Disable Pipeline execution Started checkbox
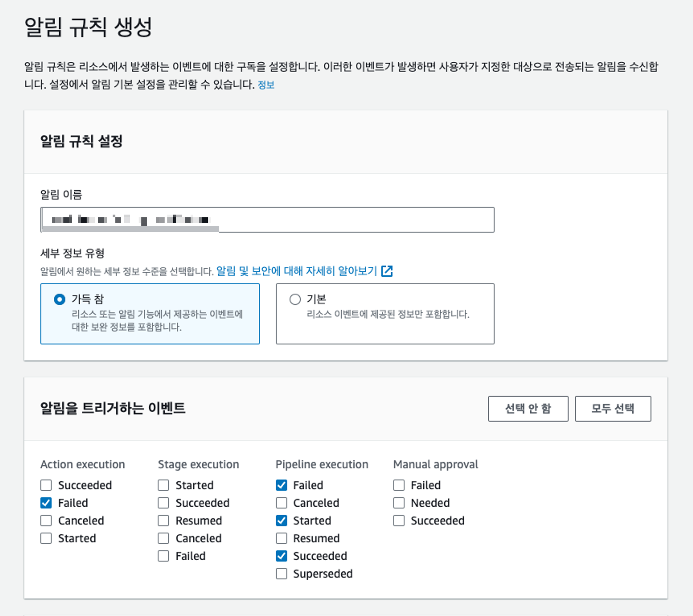The height and width of the screenshot is (616, 693). [x=281, y=520]
